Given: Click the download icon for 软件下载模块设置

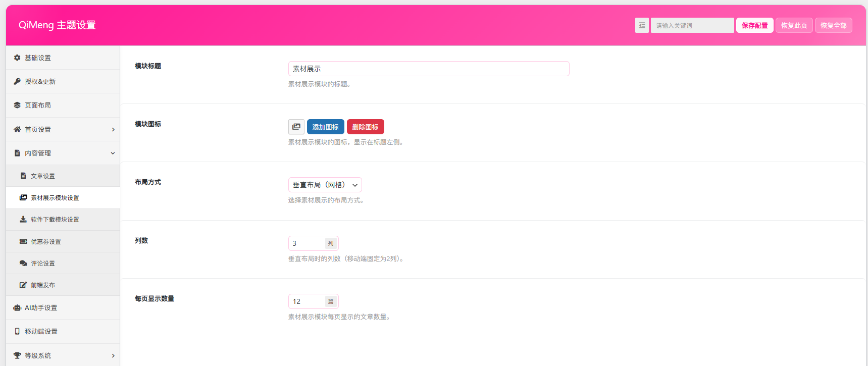Looking at the screenshot, I should 23,219.
